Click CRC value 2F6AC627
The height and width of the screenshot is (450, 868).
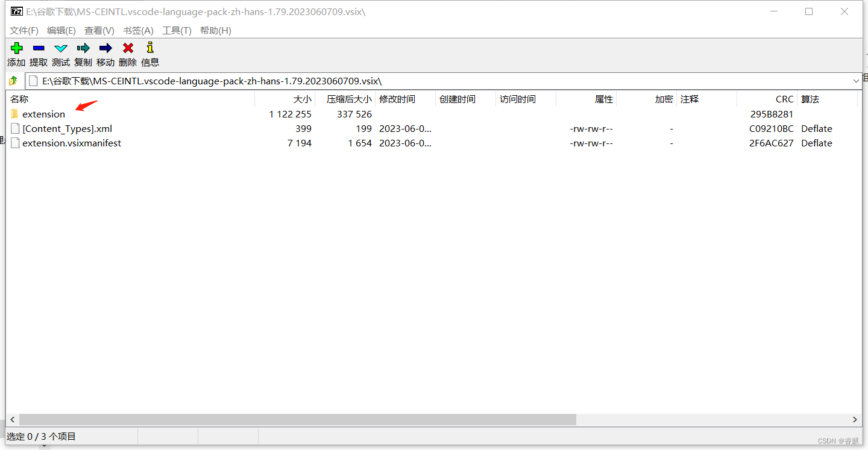point(772,143)
